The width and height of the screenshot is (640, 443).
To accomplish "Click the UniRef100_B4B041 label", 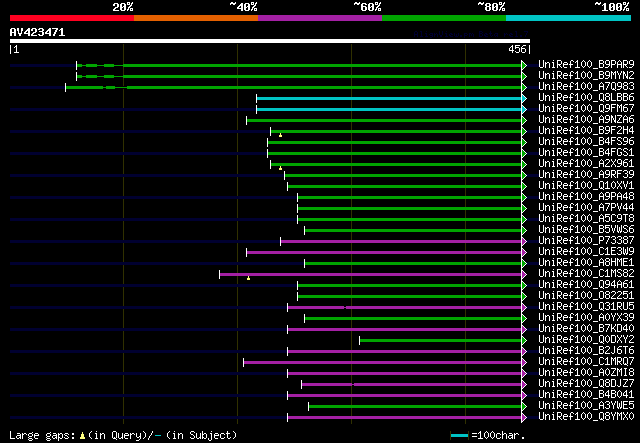I will coord(586,395).
